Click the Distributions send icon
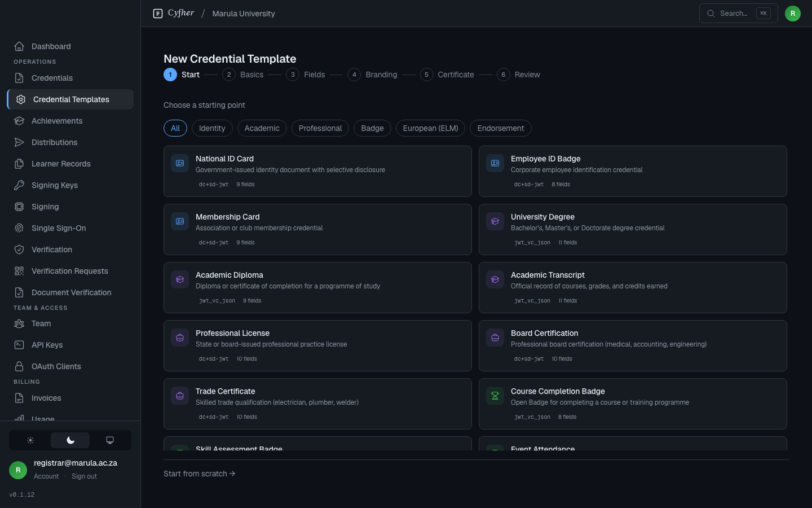The height and width of the screenshot is (508, 812). (x=19, y=142)
